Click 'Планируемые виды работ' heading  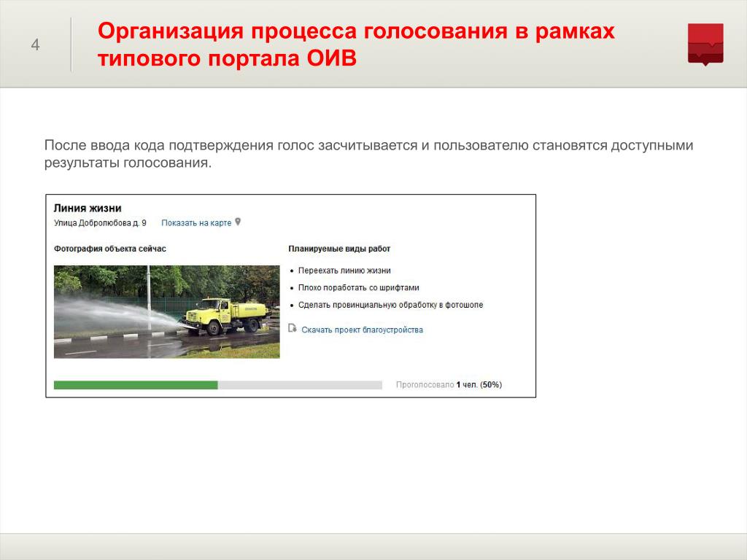tap(339, 249)
